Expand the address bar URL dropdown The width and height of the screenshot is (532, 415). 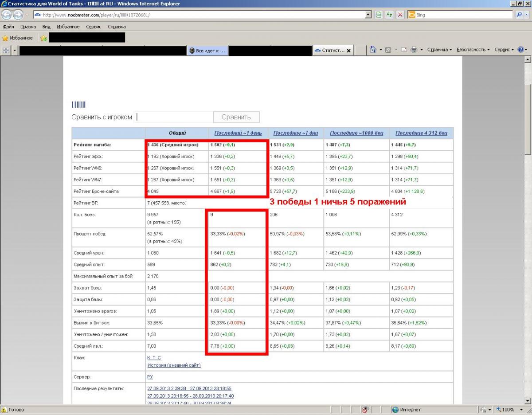pyautogui.click(x=368, y=15)
